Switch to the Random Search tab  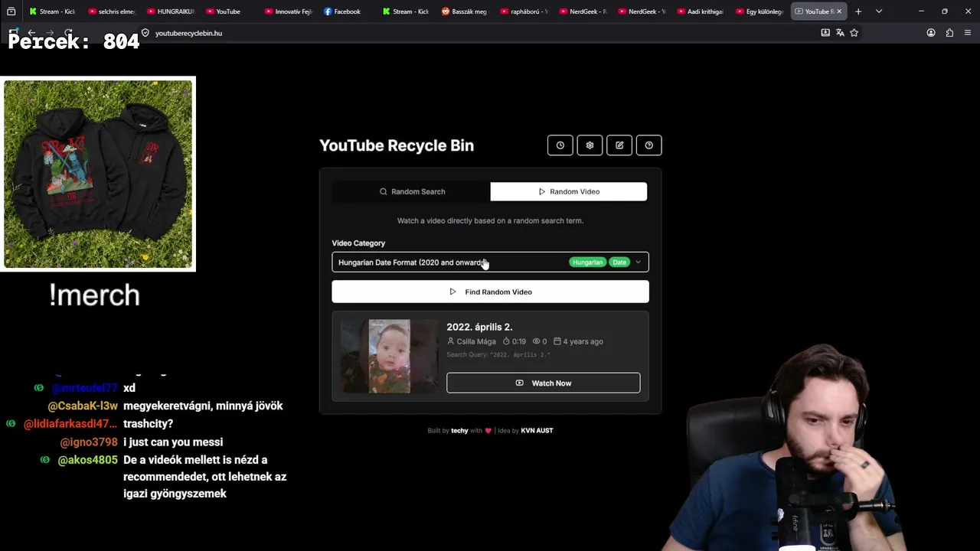coord(412,191)
